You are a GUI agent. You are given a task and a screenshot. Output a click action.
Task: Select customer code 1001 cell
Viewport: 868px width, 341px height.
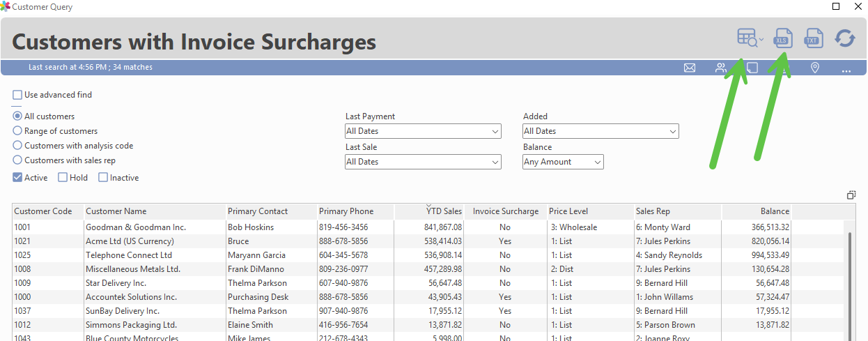tap(48, 227)
